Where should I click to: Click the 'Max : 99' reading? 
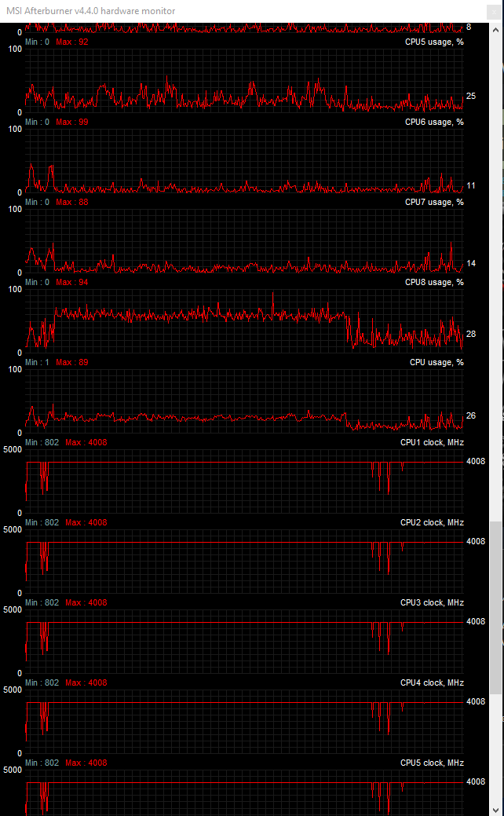point(72,123)
